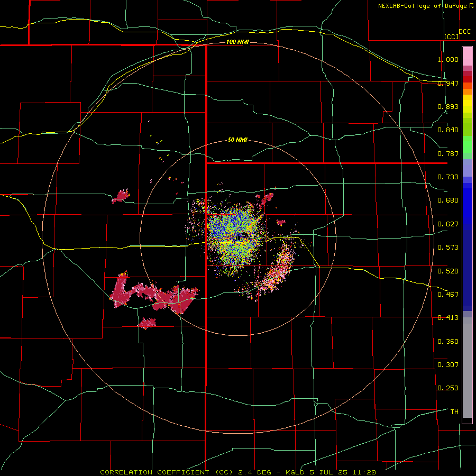Screen dimensions: 476x476
Task: Select the 0.680 color scale value
Action: [448, 200]
